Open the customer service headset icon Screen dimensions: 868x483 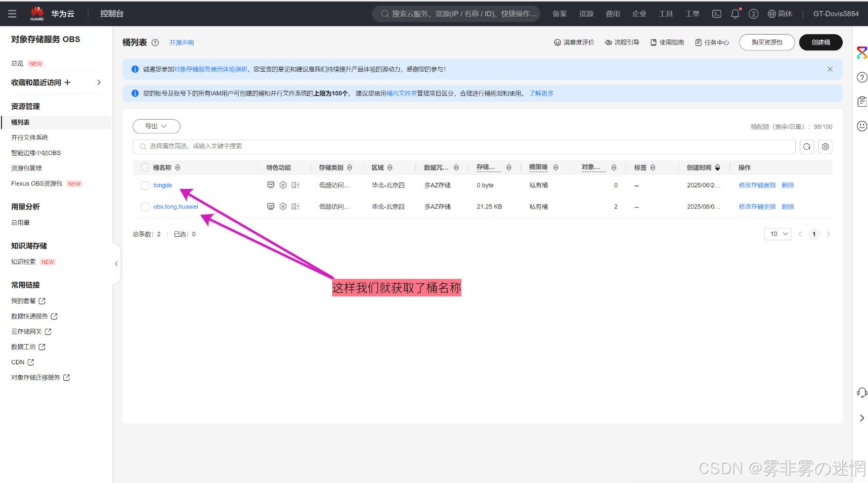point(862,393)
